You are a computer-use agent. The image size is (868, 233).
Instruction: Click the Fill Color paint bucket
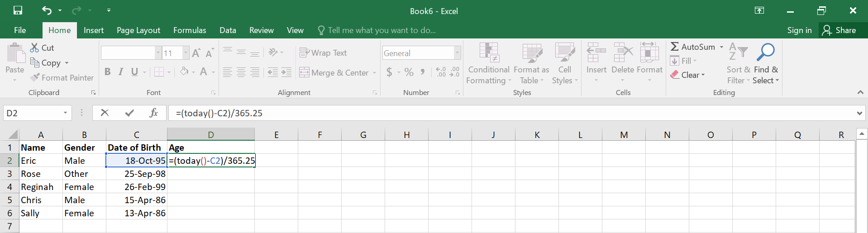(184, 71)
